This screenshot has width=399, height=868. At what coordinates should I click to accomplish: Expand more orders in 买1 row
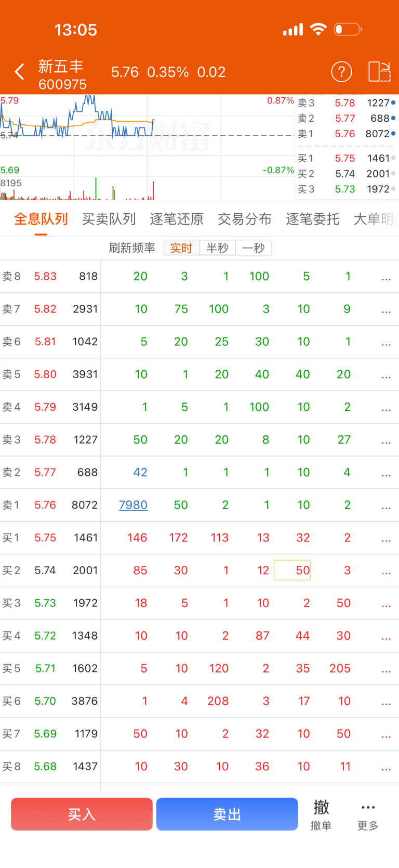tap(386, 540)
